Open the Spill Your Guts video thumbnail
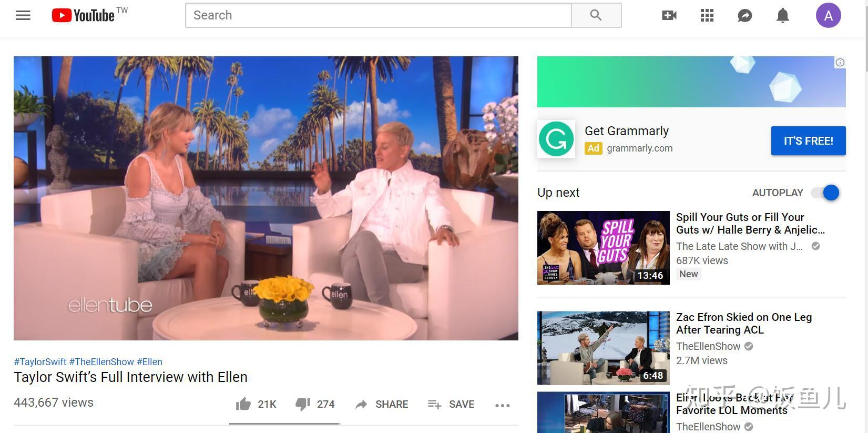868x433 pixels. 604,248
